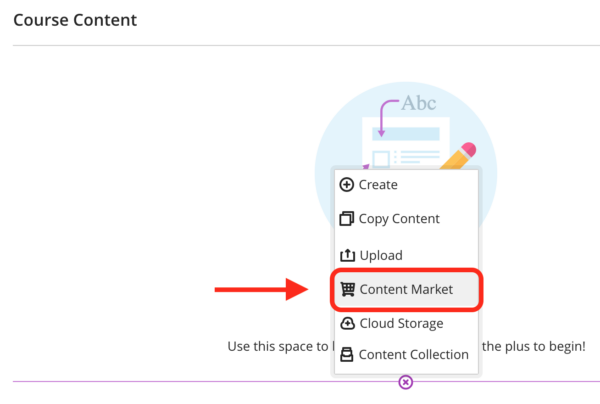Pick the Upload menu label
This screenshot has width=600, height=404.
tap(381, 255)
